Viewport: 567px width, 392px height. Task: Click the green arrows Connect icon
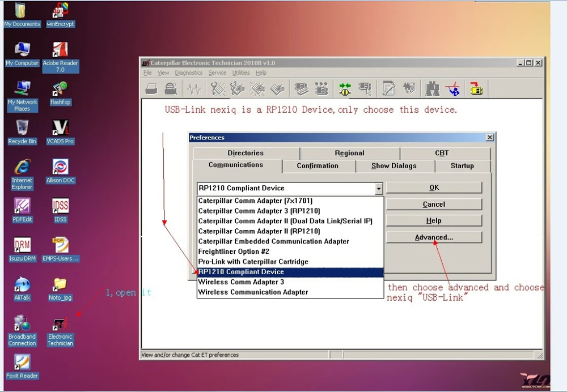tap(345, 88)
